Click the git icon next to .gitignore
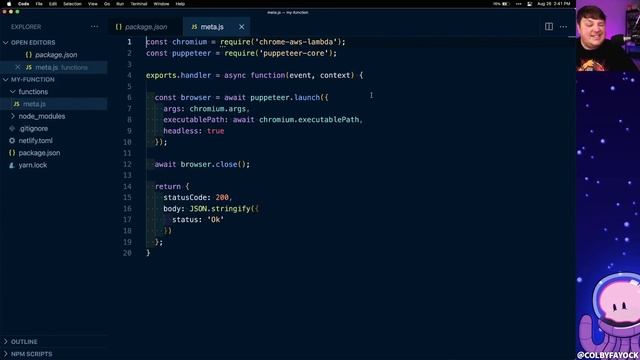Viewport: 640px width, 360px height. 12,129
